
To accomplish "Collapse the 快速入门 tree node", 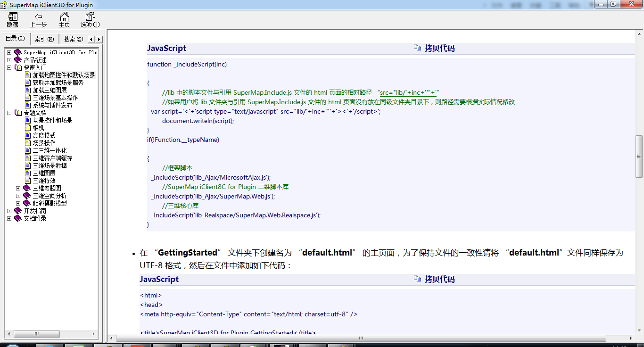I will (9, 67).
